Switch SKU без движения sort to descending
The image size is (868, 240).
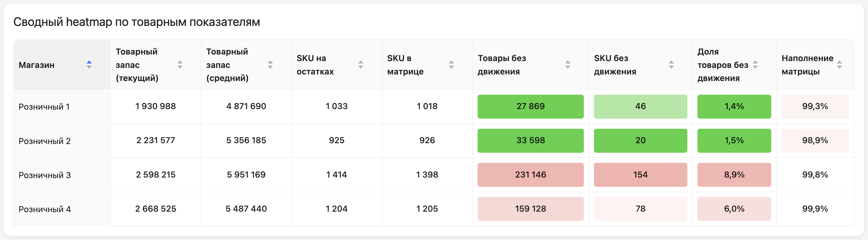[671, 65]
